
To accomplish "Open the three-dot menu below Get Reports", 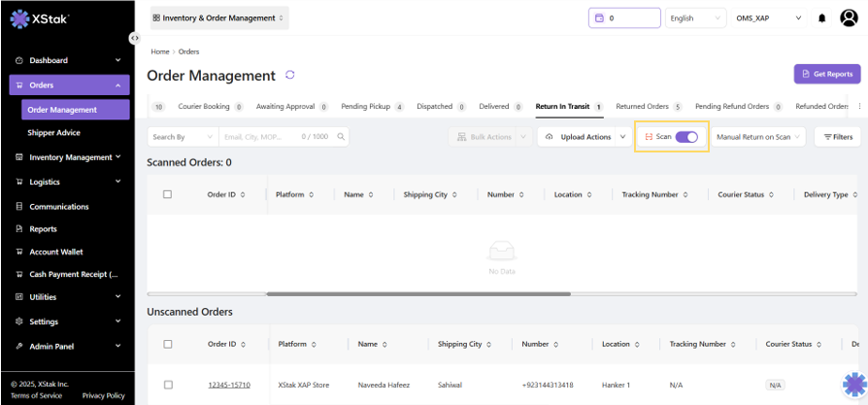I will pyautogui.click(x=858, y=106).
